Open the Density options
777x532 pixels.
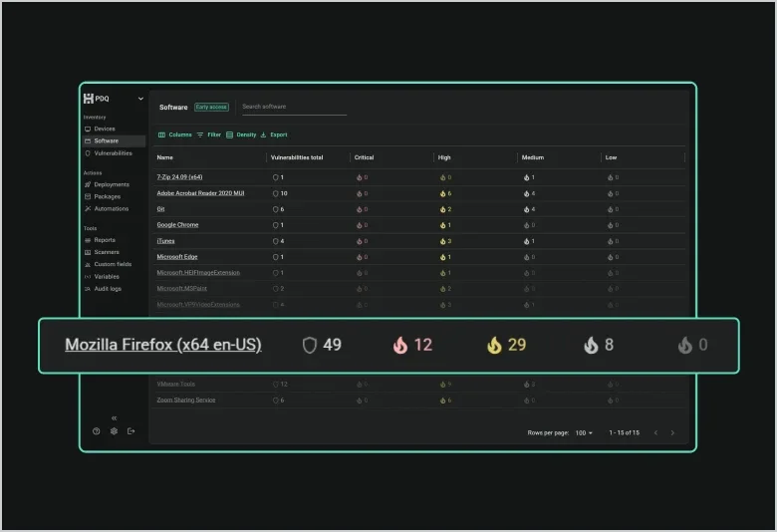241,134
